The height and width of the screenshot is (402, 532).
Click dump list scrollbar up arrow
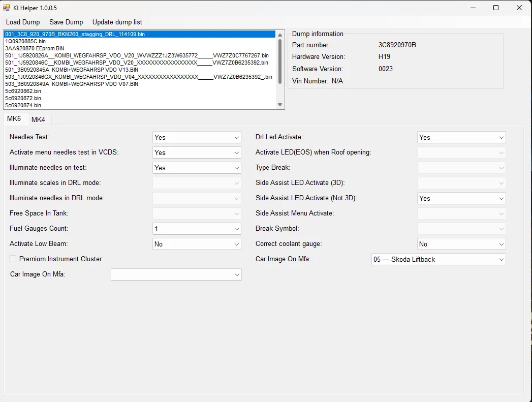click(280, 35)
